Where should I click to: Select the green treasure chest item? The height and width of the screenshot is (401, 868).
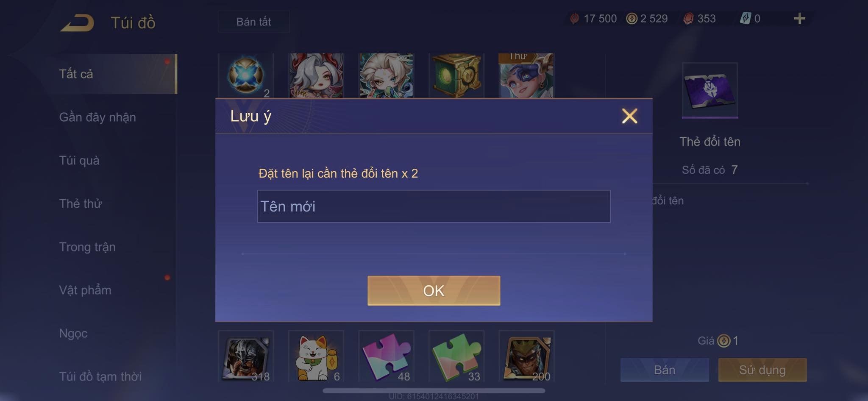pyautogui.click(x=456, y=75)
